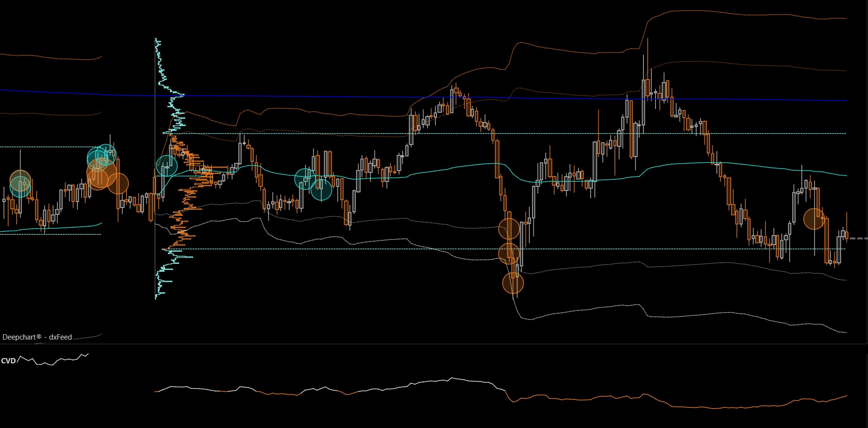Screen dimensions: 868x428
Task: Click the CVD indicator label
Action: pyautogui.click(x=8, y=361)
